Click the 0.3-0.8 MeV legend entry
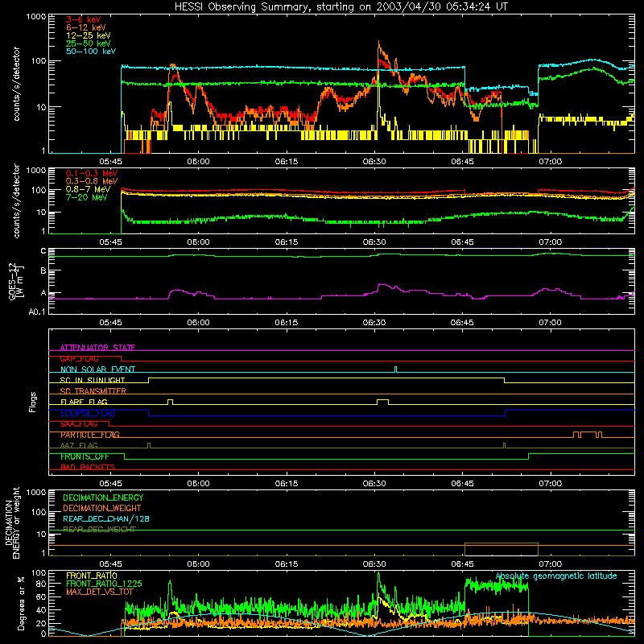Image resolution: width=644 pixels, height=644 pixels. pos(92,181)
